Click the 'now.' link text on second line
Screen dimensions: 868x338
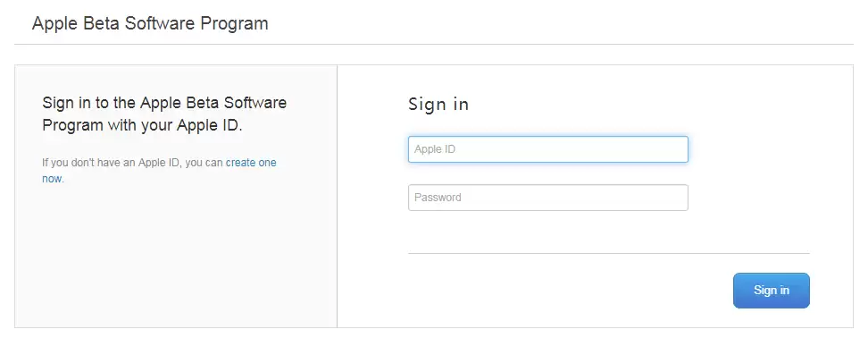coord(54,179)
